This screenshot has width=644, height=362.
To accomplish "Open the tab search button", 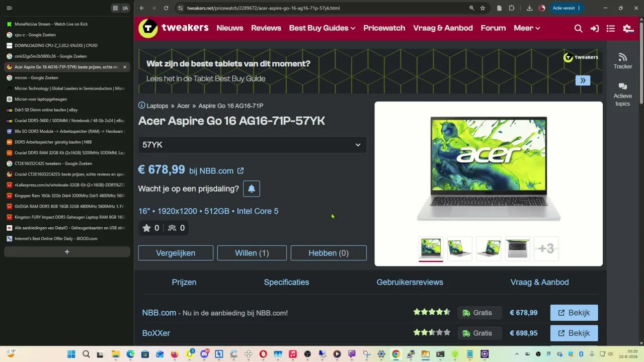I will click(x=125, y=8).
